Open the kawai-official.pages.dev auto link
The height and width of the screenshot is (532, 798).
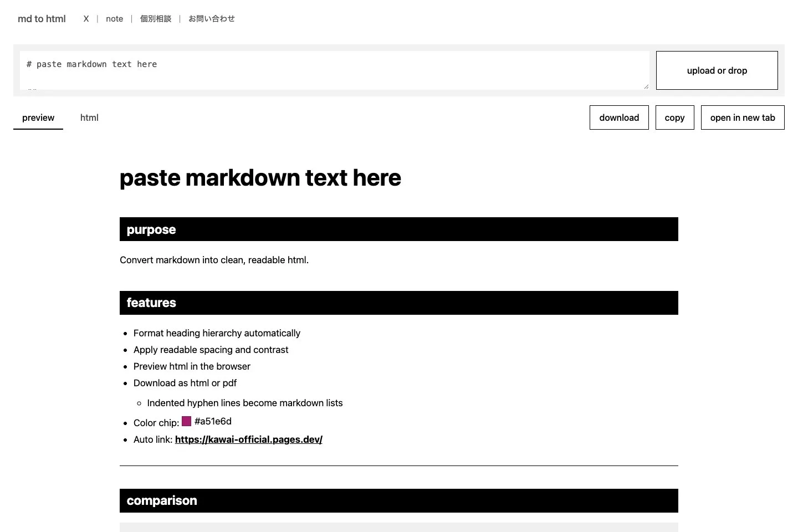click(248, 439)
